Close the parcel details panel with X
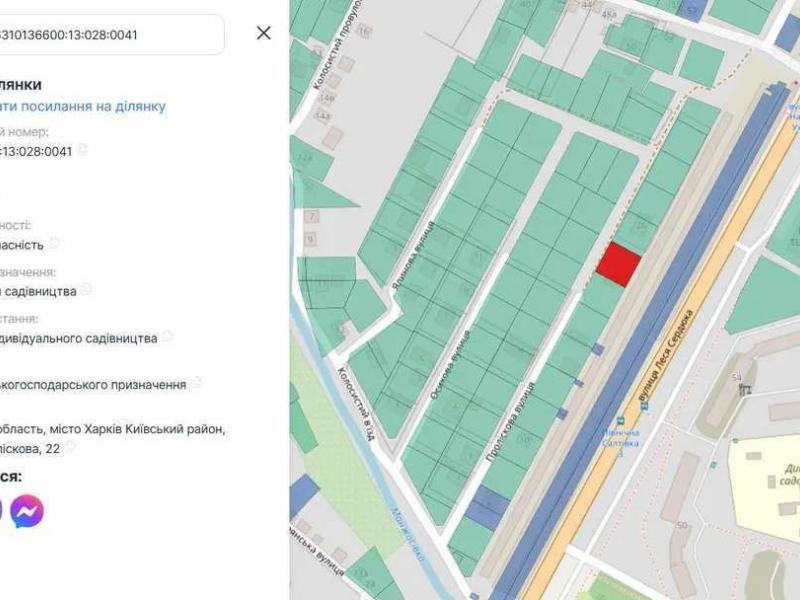 point(263,33)
